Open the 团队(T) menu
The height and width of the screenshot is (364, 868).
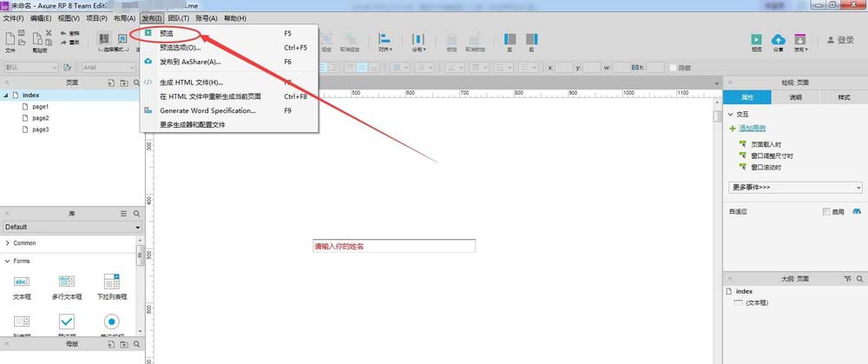(x=178, y=18)
